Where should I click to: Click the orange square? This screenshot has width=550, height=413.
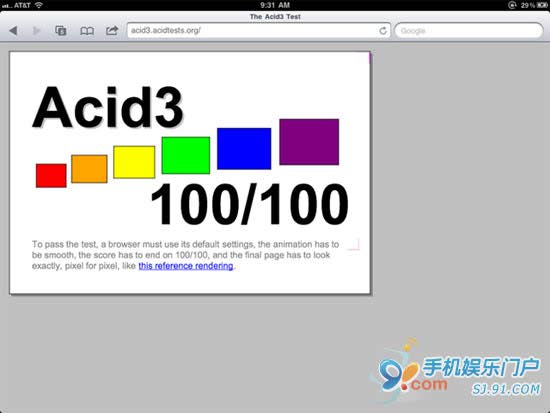pyautogui.click(x=89, y=169)
